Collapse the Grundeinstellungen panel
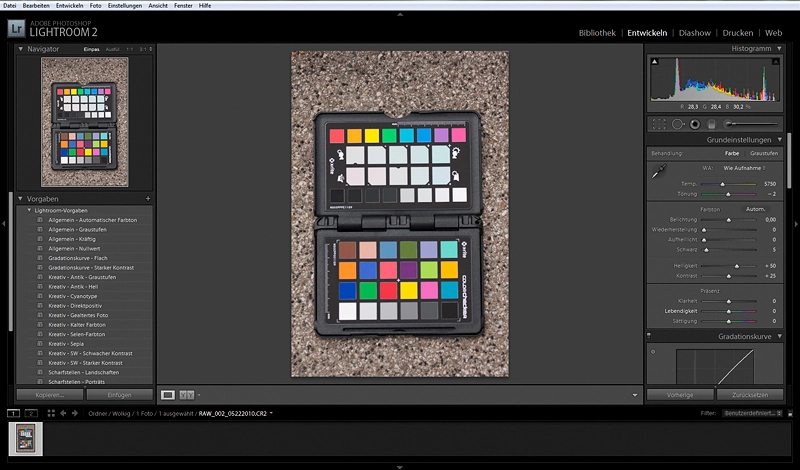The height and width of the screenshot is (470, 800). click(x=779, y=139)
